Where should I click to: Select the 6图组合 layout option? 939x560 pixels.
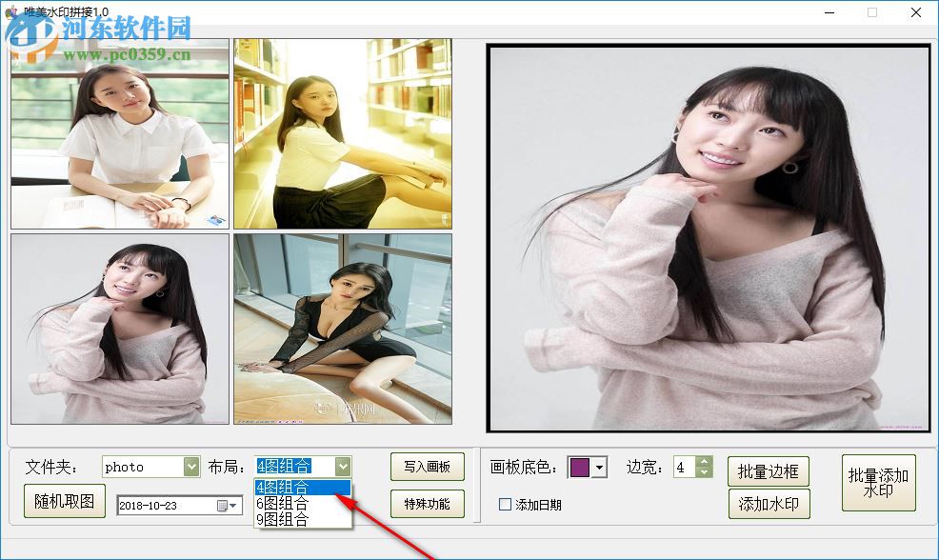(286, 504)
